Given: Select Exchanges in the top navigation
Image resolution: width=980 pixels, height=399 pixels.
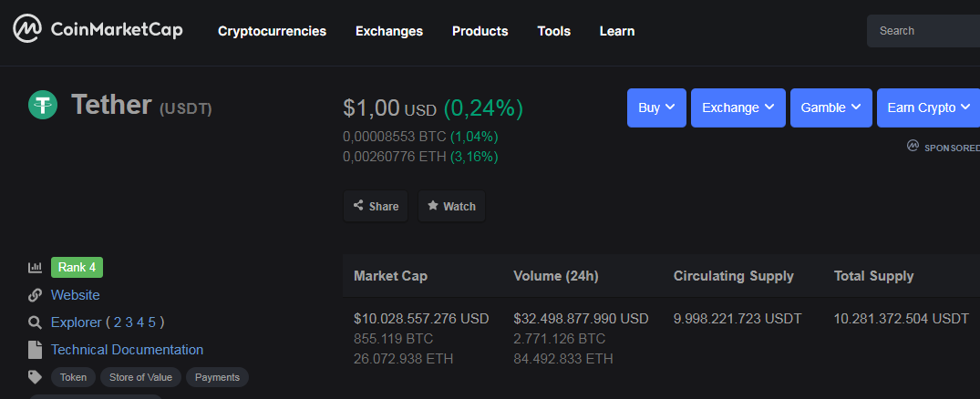Looking at the screenshot, I should tap(389, 31).
